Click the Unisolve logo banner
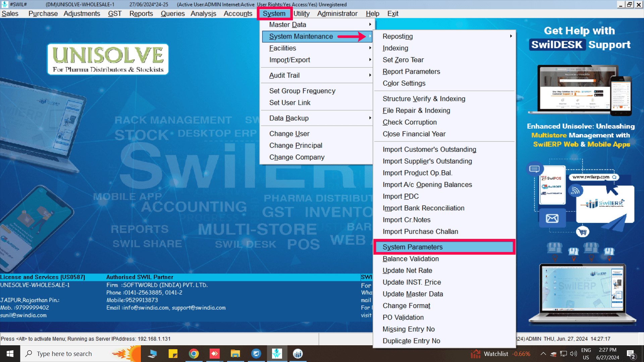 pos(108,59)
